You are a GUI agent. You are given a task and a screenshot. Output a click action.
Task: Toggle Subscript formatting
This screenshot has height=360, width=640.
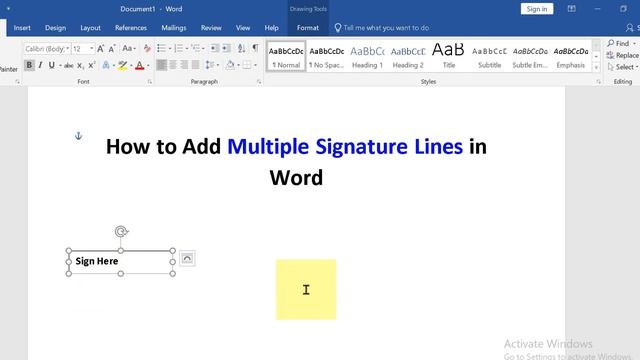point(80,66)
